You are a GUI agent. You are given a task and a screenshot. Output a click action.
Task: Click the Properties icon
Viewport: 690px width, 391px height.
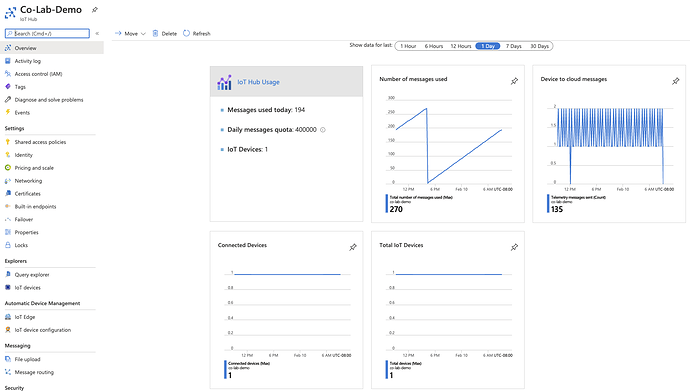coord(7,232)
